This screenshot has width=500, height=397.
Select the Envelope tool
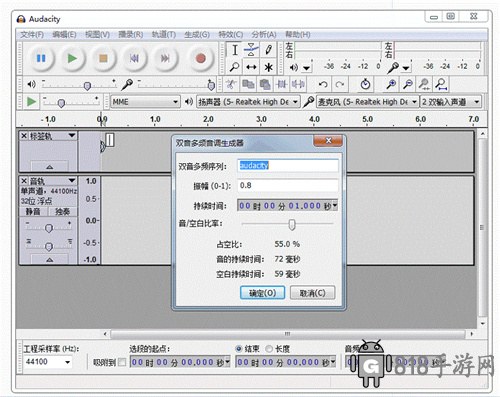pos(251,50)
